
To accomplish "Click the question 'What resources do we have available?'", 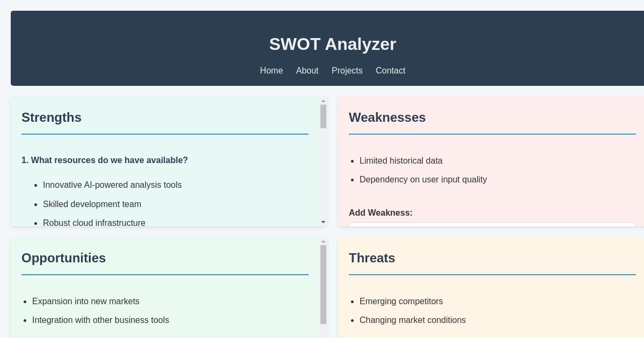I will point(105,160).
